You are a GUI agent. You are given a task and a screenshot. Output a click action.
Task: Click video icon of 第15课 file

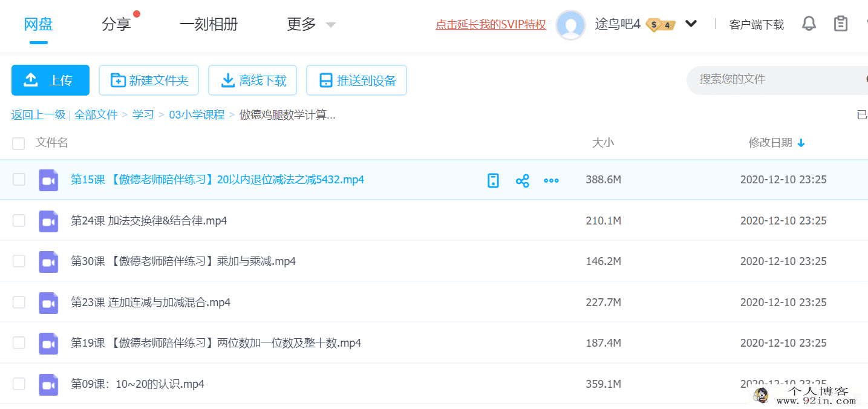[48, 180]
